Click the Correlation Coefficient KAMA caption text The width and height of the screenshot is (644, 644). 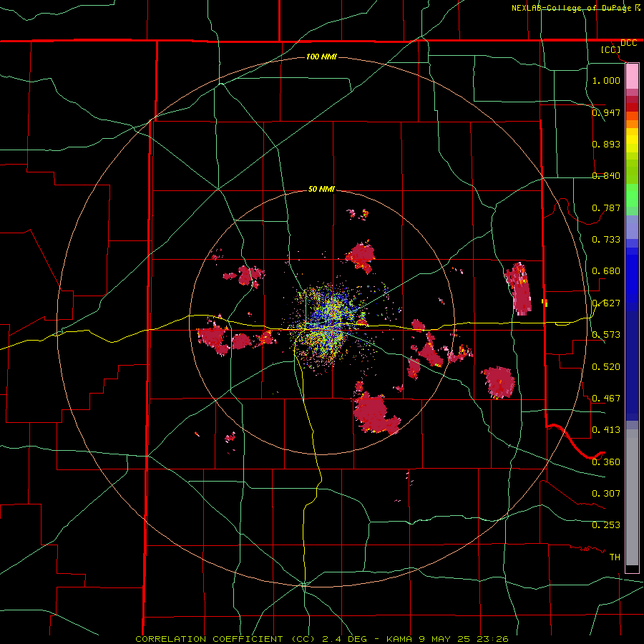[x=322, y=639]
